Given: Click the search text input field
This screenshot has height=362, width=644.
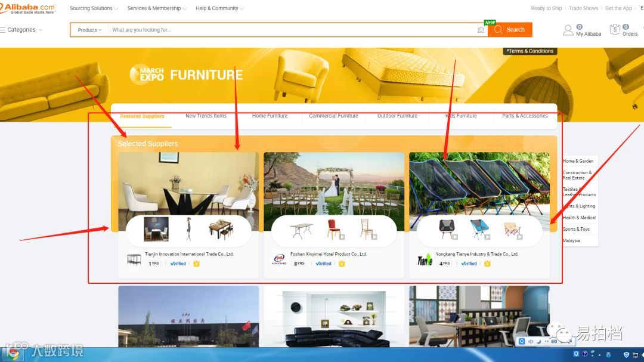Looking at the screenshot, I should pos(292,30).
